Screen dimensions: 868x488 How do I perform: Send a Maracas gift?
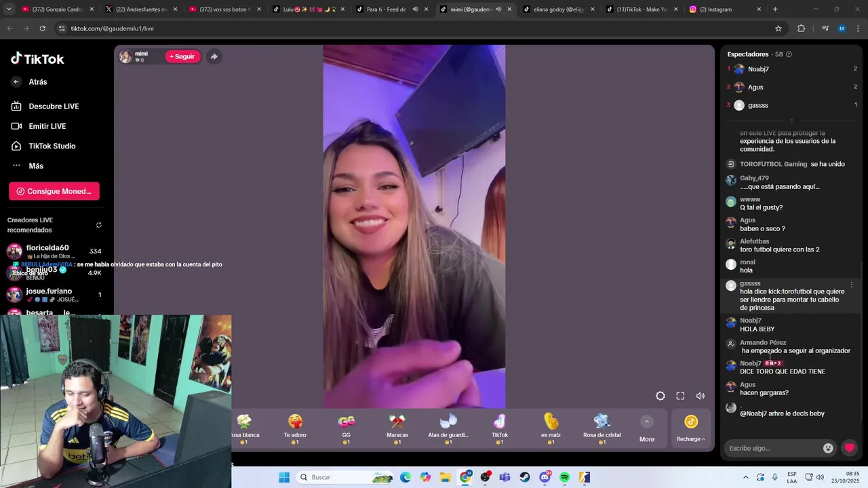coord(397,429)
